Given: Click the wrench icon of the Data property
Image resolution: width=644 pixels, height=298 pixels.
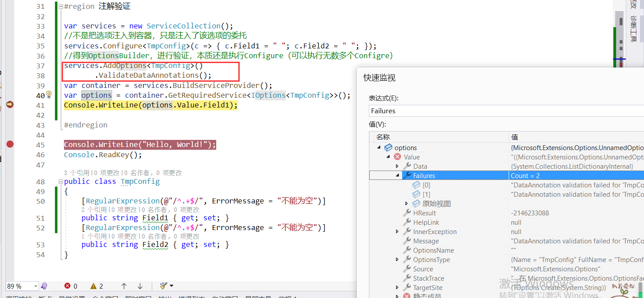Looking at the screenshot, I should [407, 166].
